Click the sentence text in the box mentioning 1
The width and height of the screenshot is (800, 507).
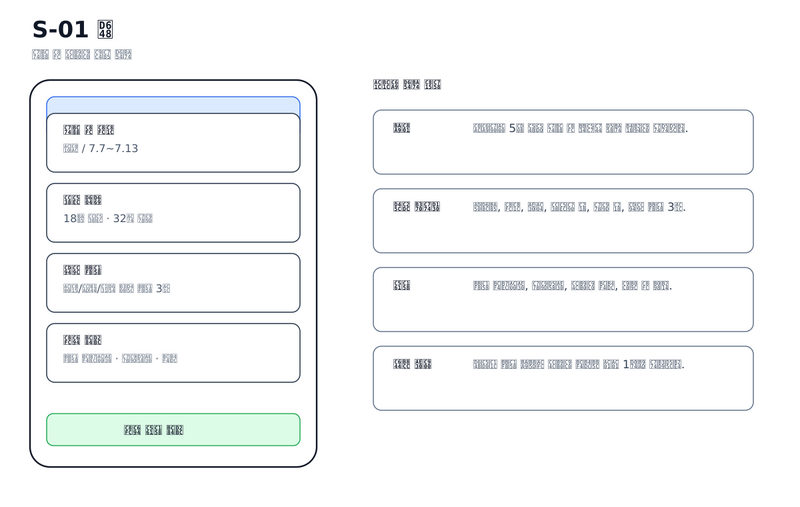click(579, 364)
